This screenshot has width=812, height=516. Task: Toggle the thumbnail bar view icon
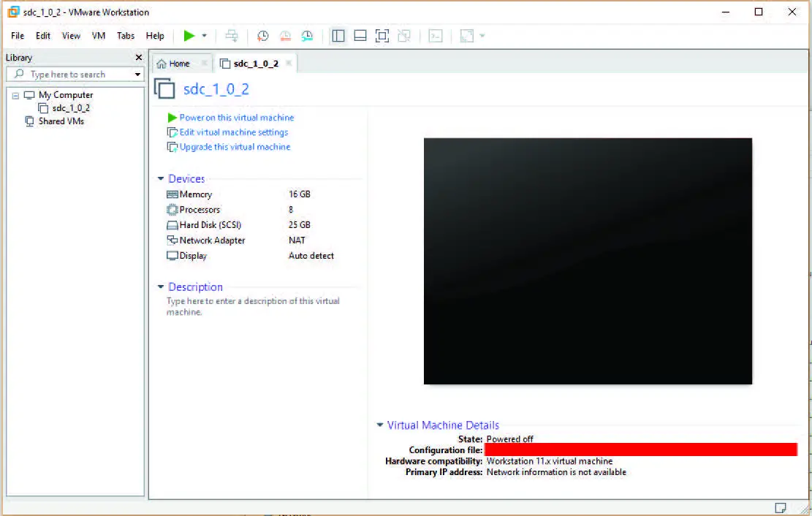[x=360, y=36]
